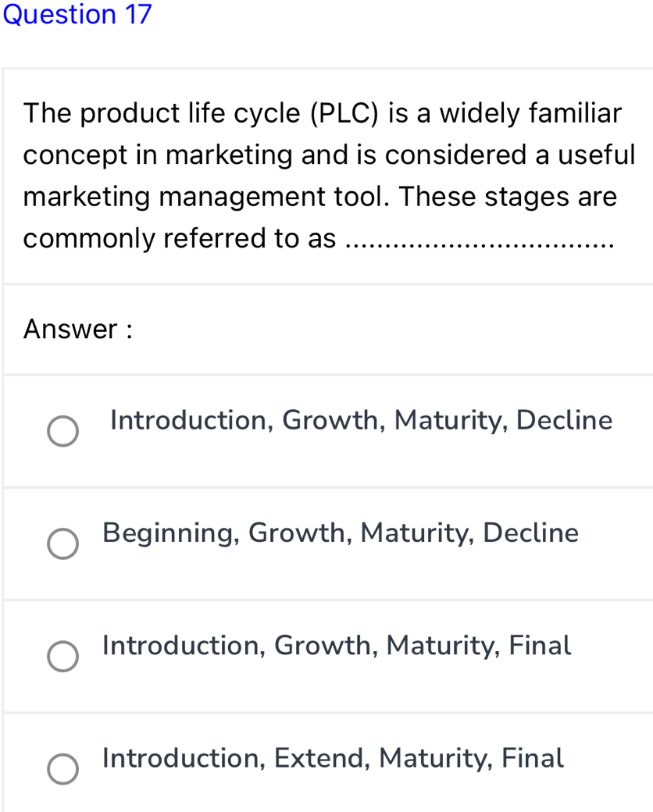Click the Beginning, Growth, Maturity, Decline option text

tap(341, 532)
